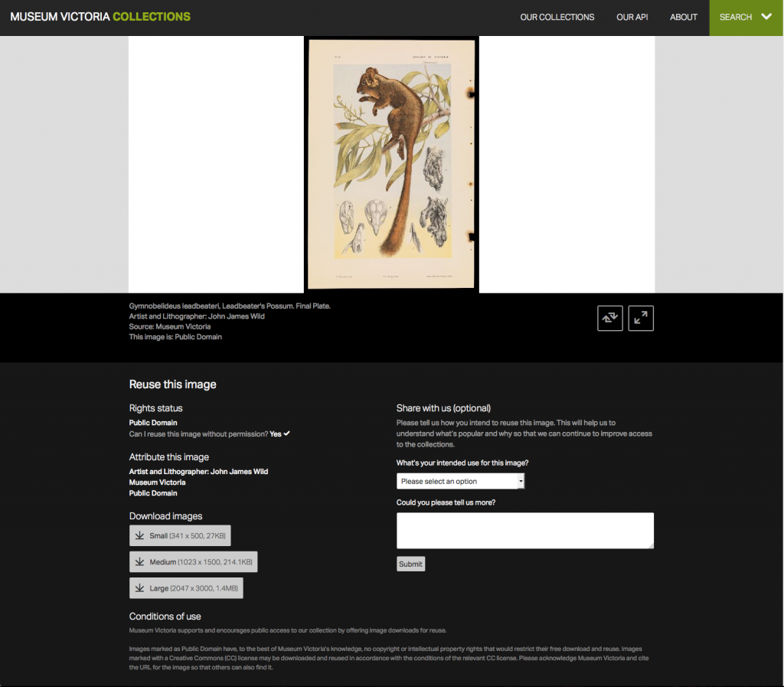Click the Artist and Lithographer attribution line
The image size is (784, 687).
point(198,472)
